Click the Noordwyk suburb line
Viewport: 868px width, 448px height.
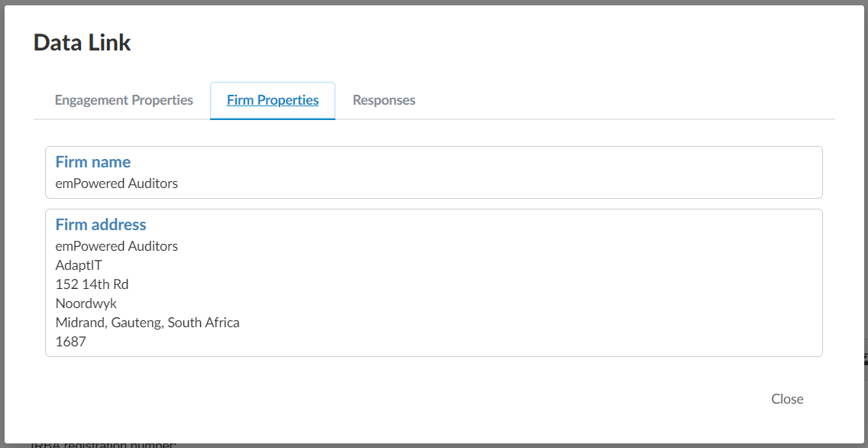86,304
